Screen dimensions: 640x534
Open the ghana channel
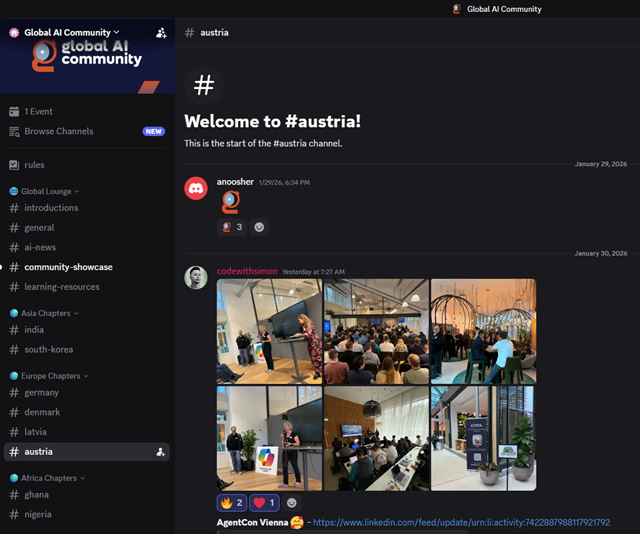point(36,495)
